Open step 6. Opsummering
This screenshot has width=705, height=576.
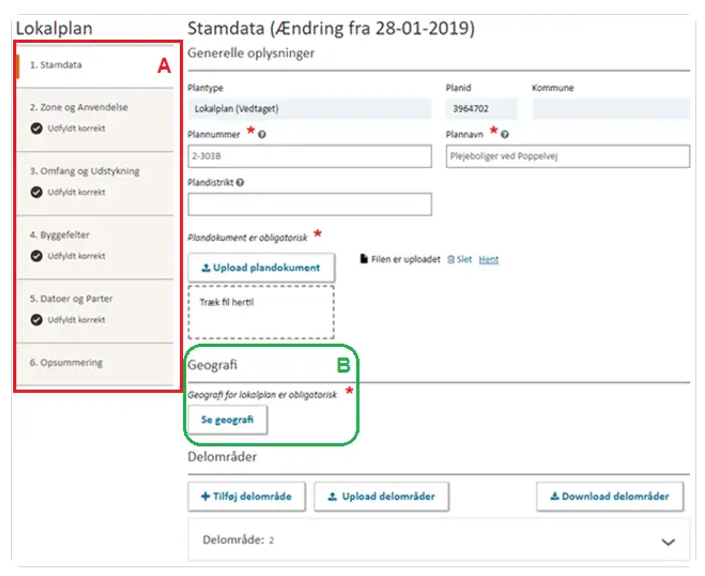click(x=66, y=362)
